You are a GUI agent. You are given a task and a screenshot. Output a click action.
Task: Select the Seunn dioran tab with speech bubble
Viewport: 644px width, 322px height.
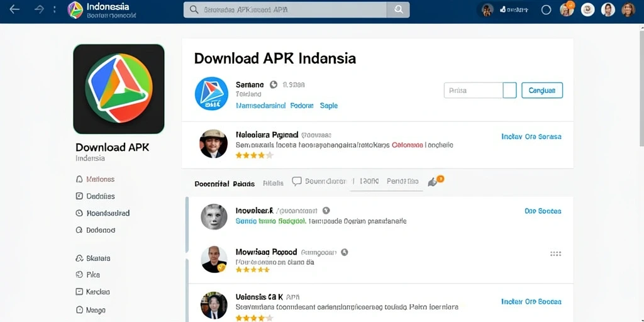point(319,181)
